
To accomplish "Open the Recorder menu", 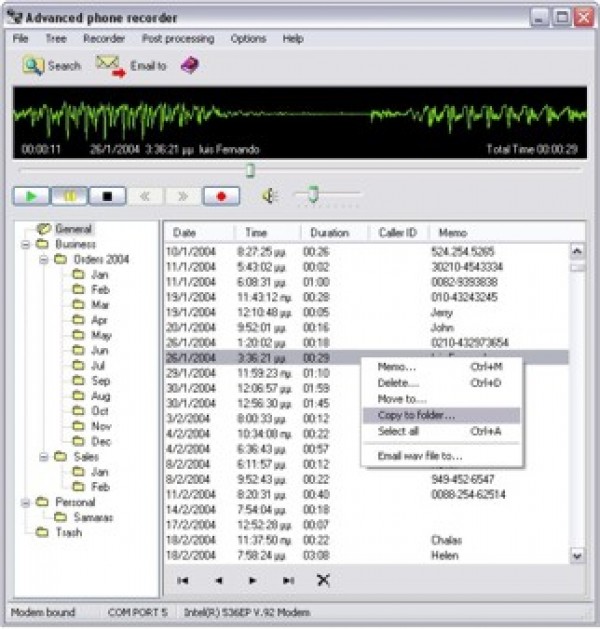I will 104,39.
